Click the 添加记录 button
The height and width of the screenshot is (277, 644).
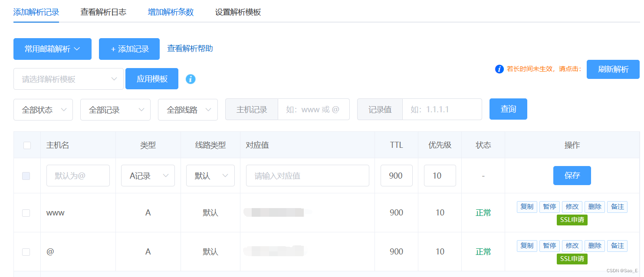click(129, 49)
